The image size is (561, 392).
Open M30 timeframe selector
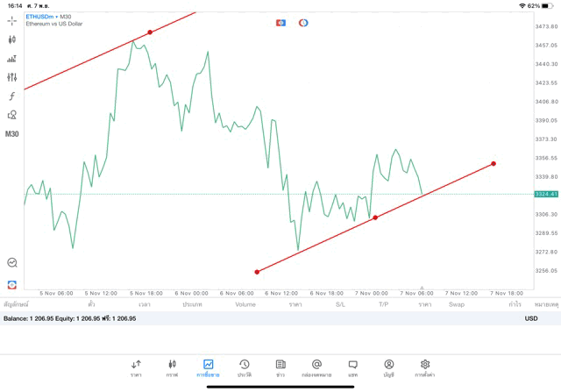12,134
